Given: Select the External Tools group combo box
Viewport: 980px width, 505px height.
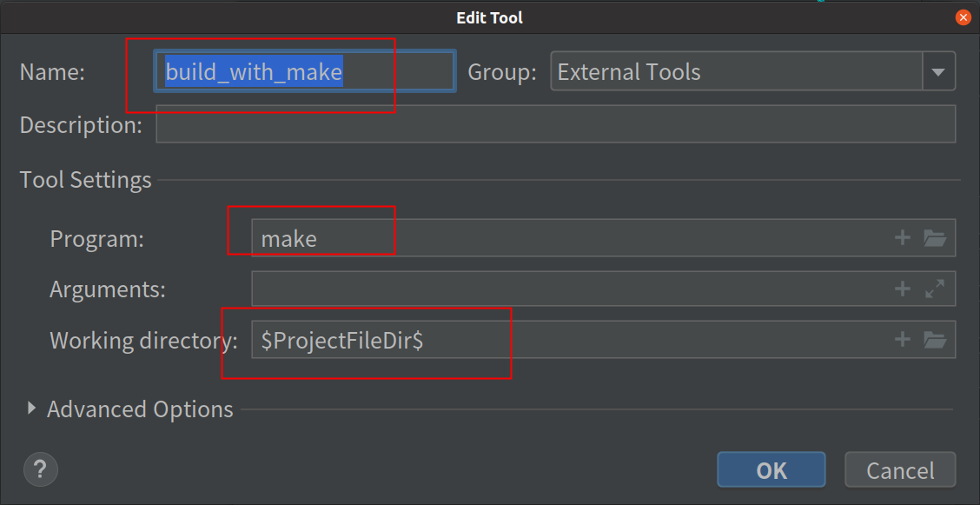Looking at the screenshot, I should [752, 72].
